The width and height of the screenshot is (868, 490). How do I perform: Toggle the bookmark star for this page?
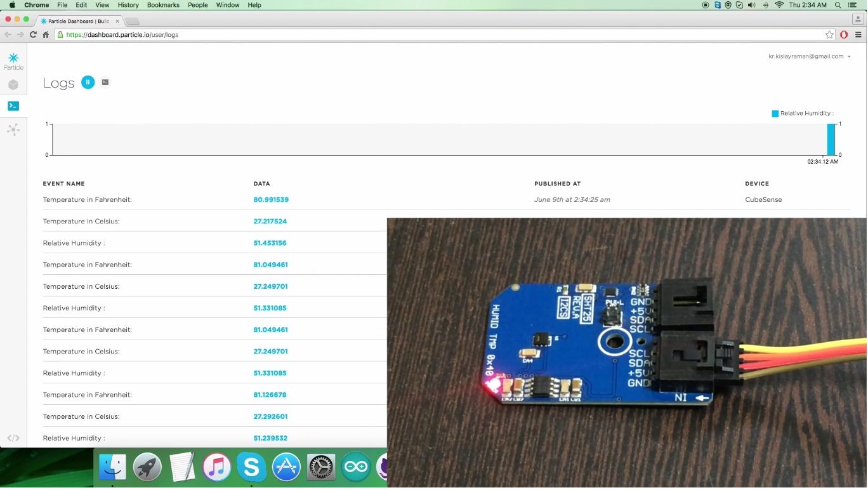[829, 35]
